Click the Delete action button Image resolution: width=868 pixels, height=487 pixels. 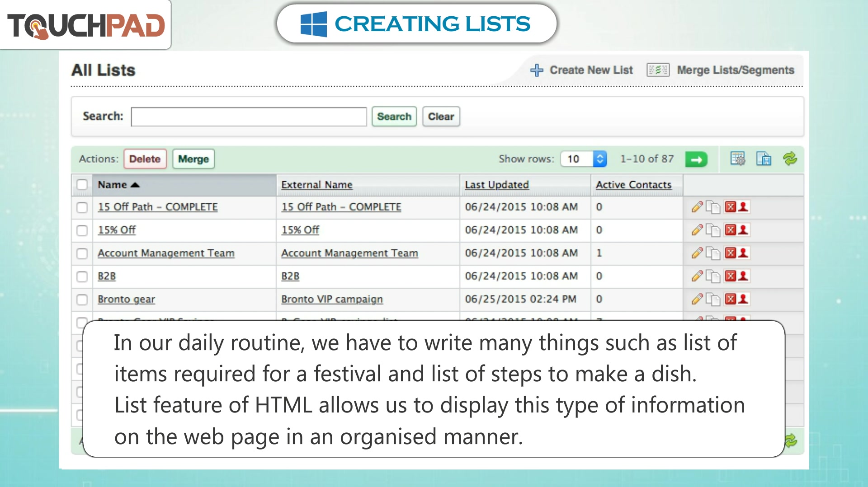145,159
